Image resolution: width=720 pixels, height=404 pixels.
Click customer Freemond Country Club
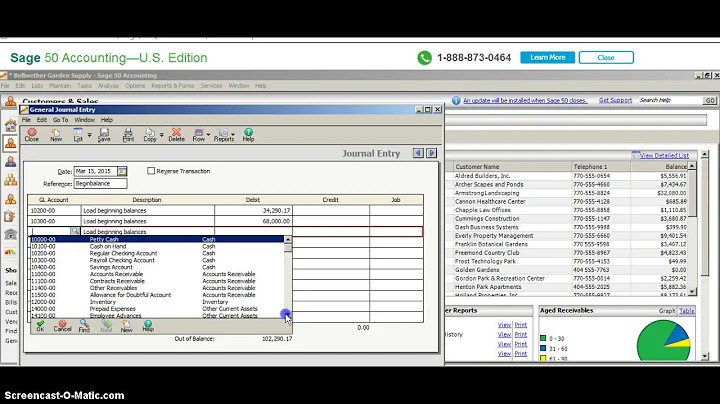[x=487, y=253]
